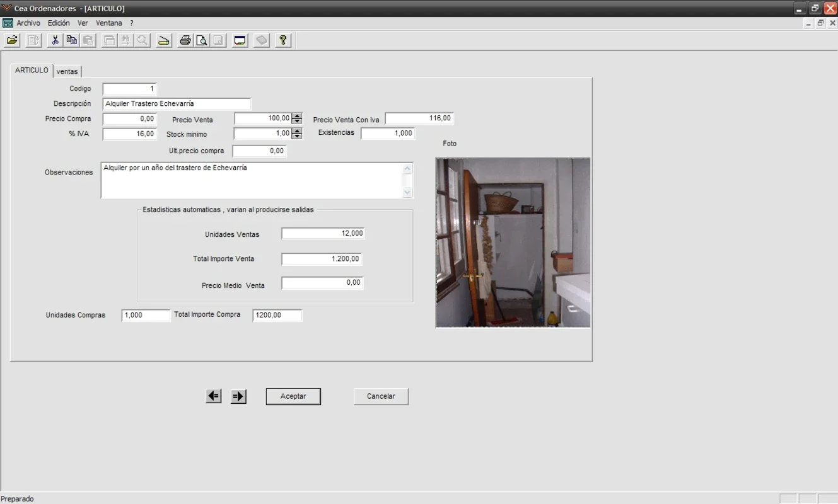
Task: Switch to the ventas tab
Action: coord(67,72)
